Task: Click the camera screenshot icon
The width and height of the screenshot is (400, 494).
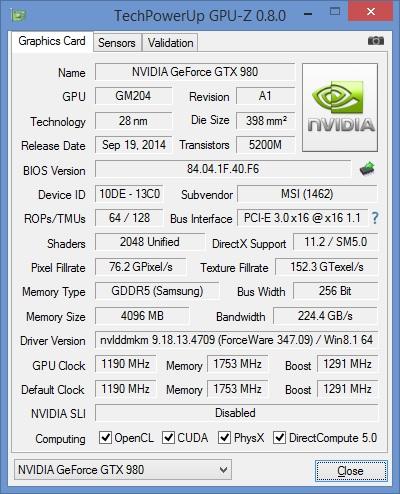Action: [376, 41]
